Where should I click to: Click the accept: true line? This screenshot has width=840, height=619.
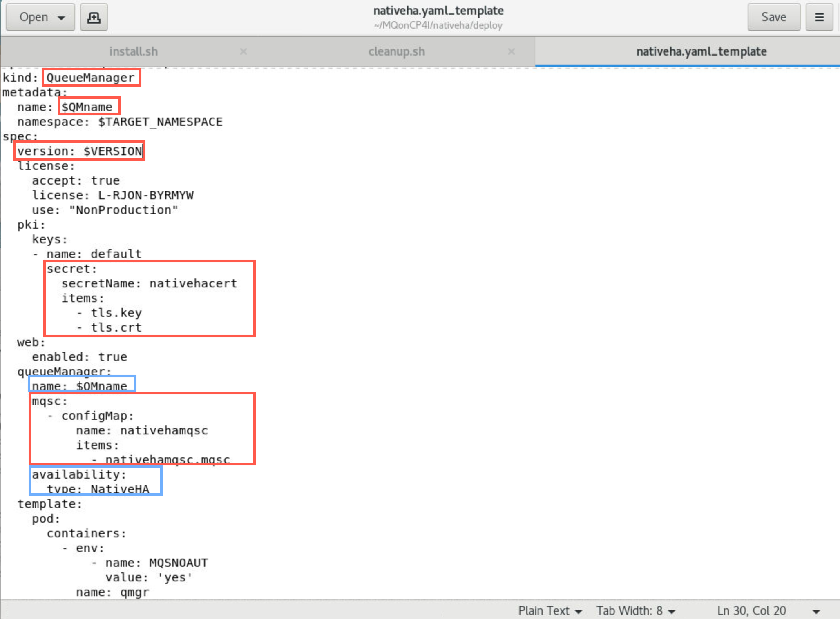click(76, 180)
